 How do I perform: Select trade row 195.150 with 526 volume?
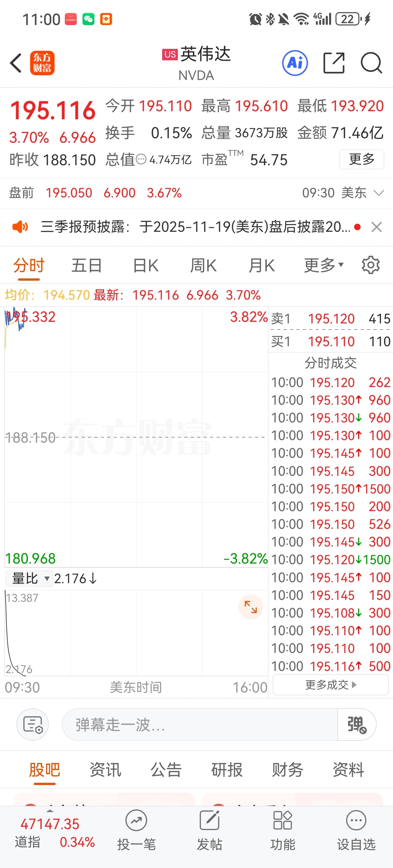pyautogui.click(x=330, y=524)
